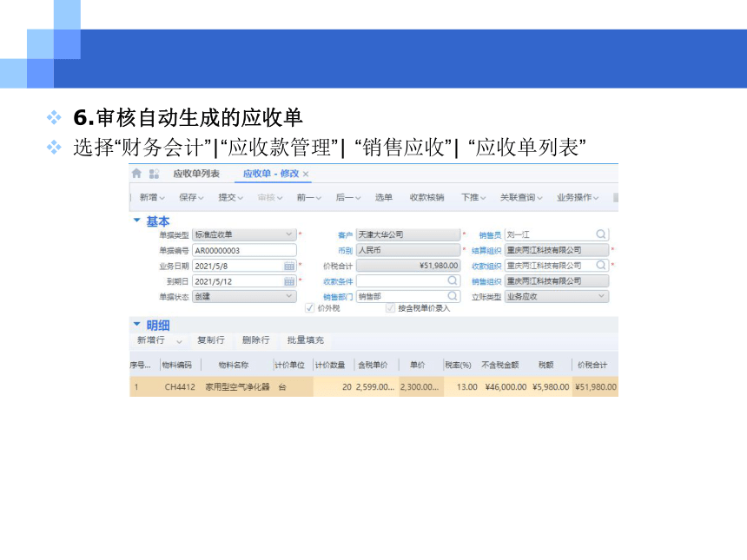Click the CH4412 cell
The height and width of the screenshot is (560, 747).
point(180,386)
